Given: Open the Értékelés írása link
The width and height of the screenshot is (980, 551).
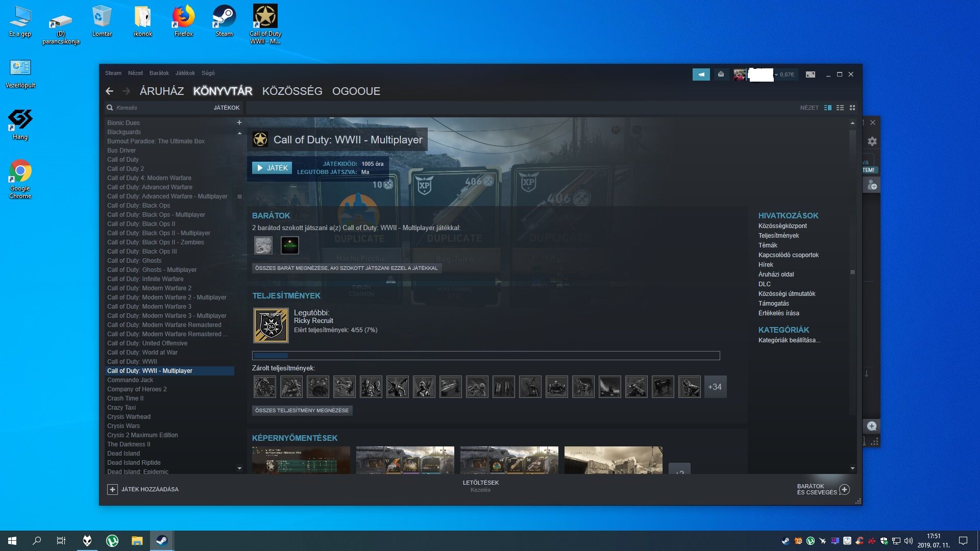Looking at the screenshot, I should click(x=778, y=313).
